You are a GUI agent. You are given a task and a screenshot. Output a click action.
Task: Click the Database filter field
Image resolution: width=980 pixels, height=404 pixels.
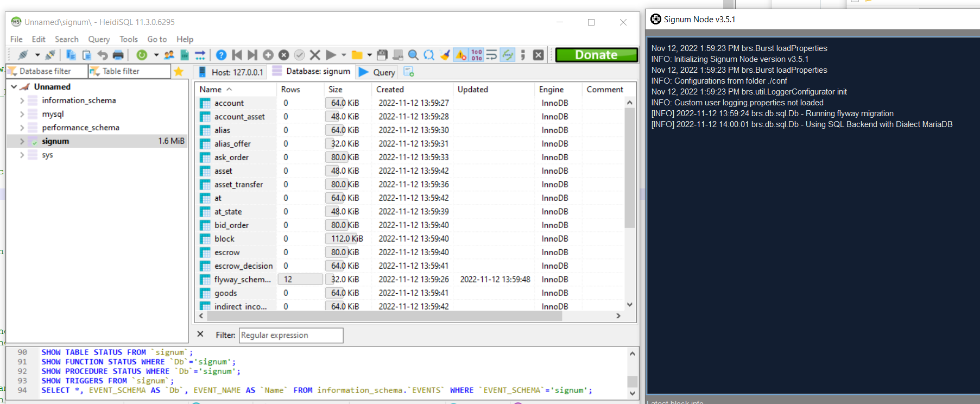(47, 71)
